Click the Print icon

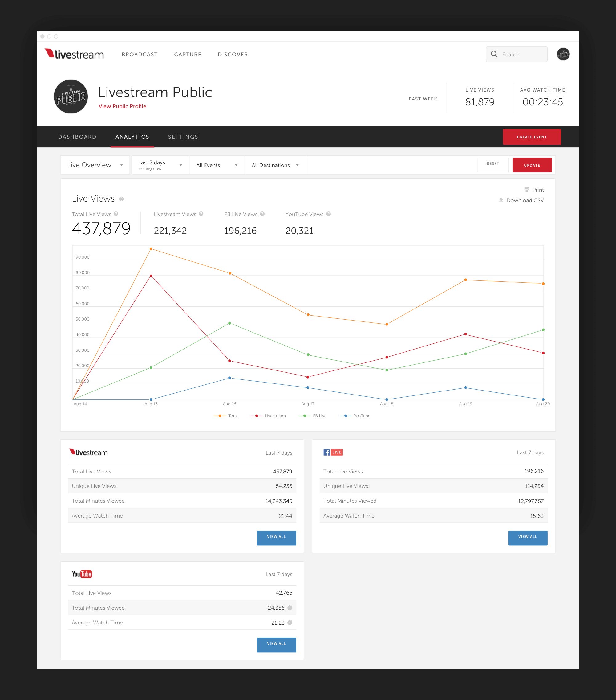527,190
